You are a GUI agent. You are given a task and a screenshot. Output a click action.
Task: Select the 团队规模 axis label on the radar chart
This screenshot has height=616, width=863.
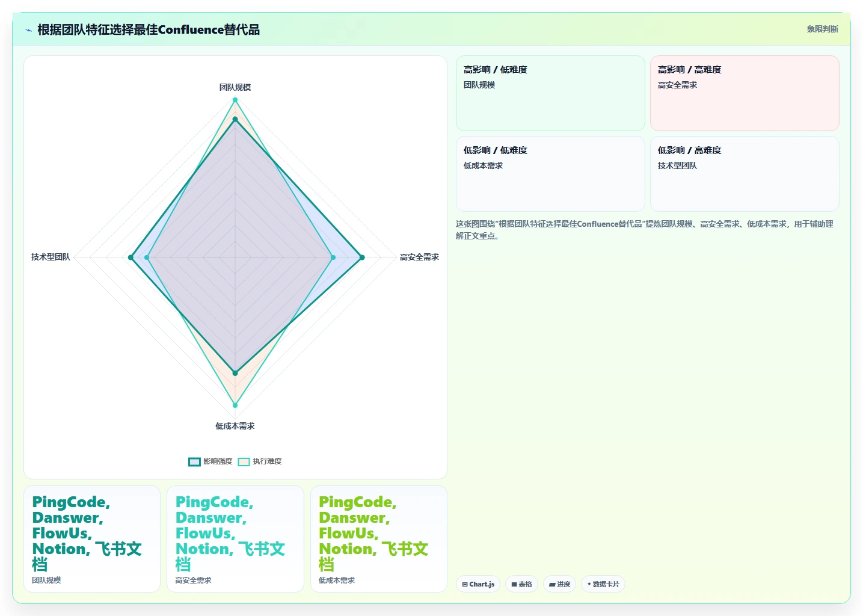tap(235, 87)
